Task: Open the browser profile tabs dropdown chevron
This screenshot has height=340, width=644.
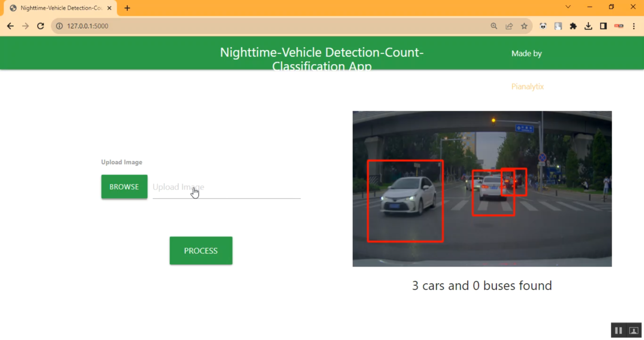Action: pyautogui.click(x=568, y=7)
